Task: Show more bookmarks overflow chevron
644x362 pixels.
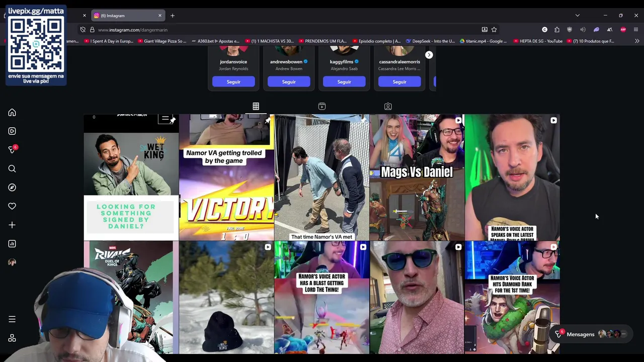Action: (x=637, y=41)
